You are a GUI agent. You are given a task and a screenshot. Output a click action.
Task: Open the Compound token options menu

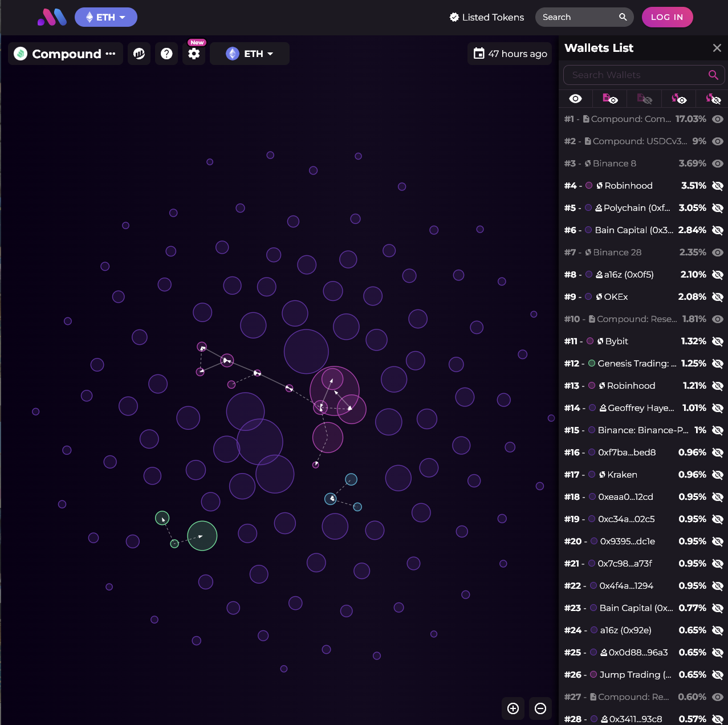[111, 54]
